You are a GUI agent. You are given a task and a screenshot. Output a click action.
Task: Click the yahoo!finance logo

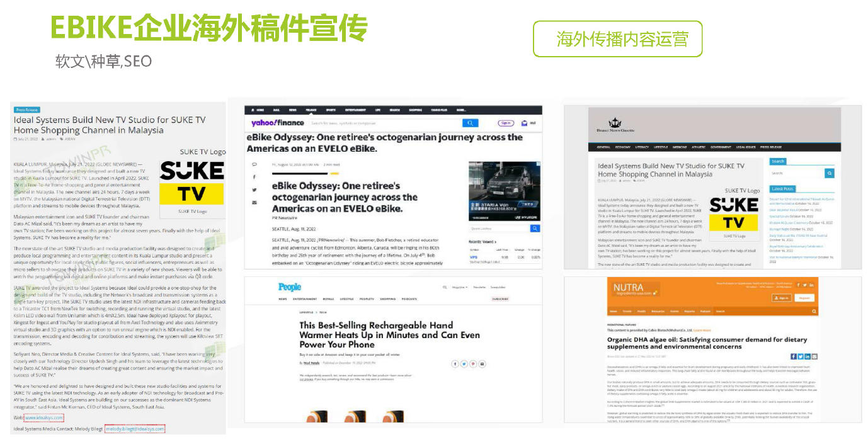click(278, 123)
